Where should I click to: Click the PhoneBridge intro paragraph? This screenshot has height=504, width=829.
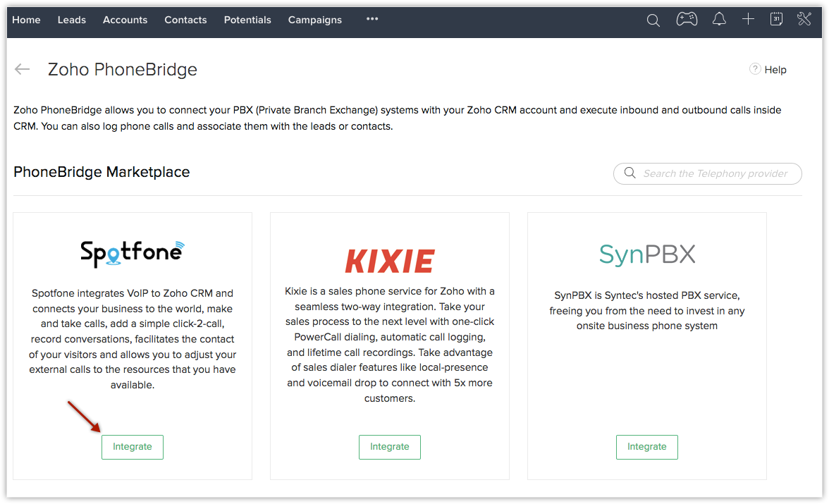(397, 118)
